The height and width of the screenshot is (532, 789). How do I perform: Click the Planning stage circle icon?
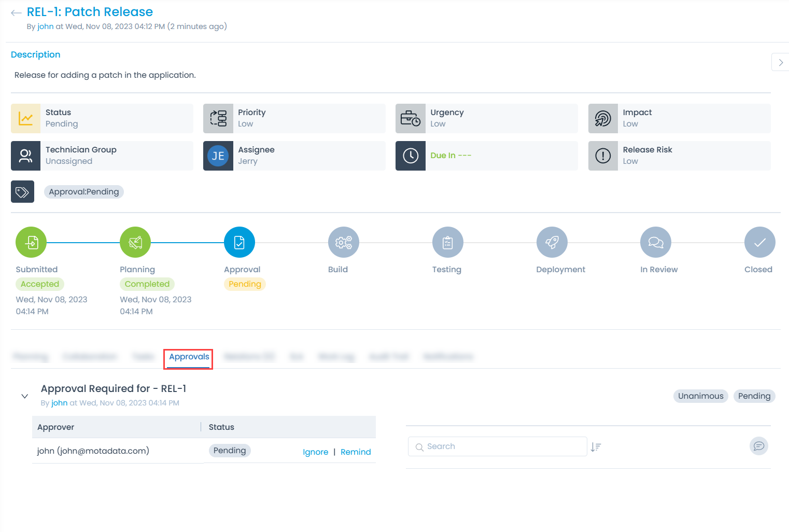point(135,242)
